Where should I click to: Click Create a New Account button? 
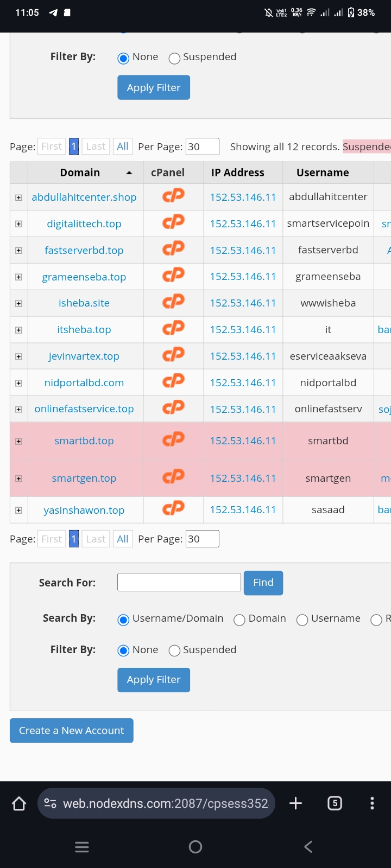[x=72, y=731]
